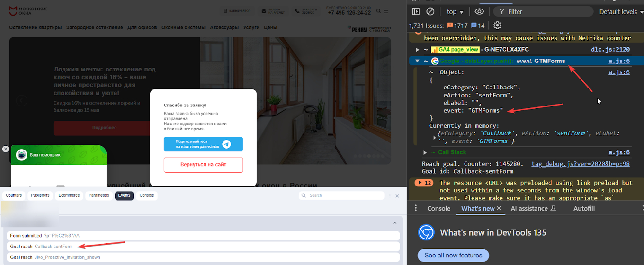
Task: Clear the console with the ban icon
Action: pyautogui.click(x=430, y=11)
